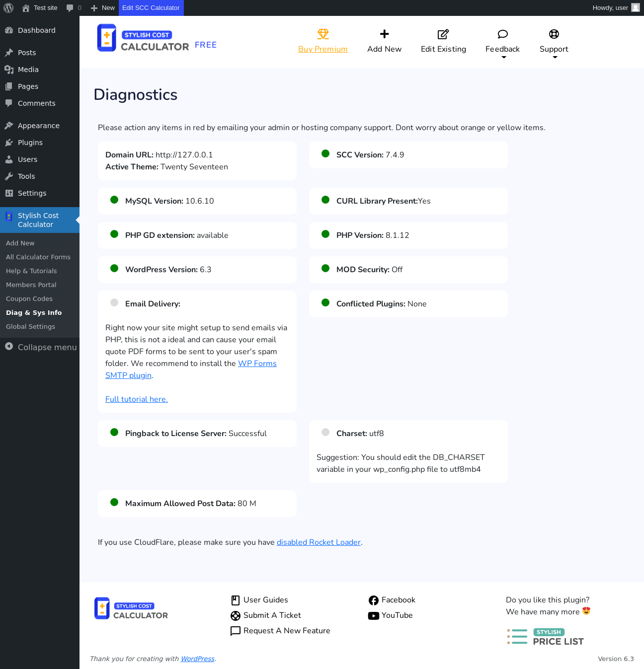Click the Stylish Cost Calculator sidebar icon
Screen dimensions: 644x669
click(9, 216)
